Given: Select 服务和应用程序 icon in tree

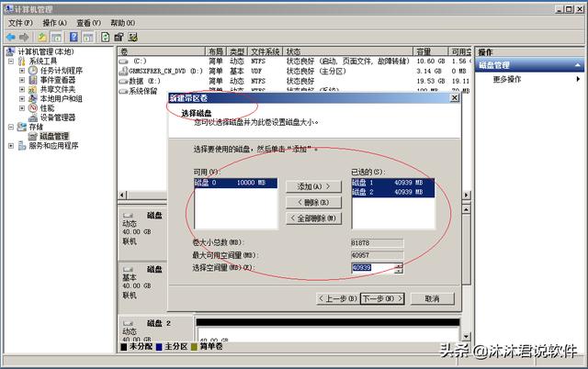Looking at the screenshot, I should (x=22, y=146).
